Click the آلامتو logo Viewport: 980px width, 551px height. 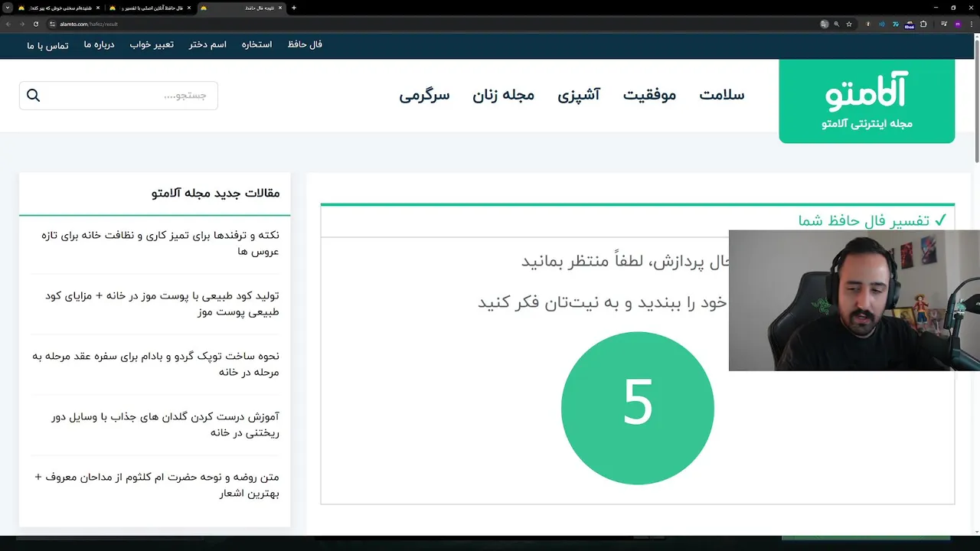[x=867, y=101]
